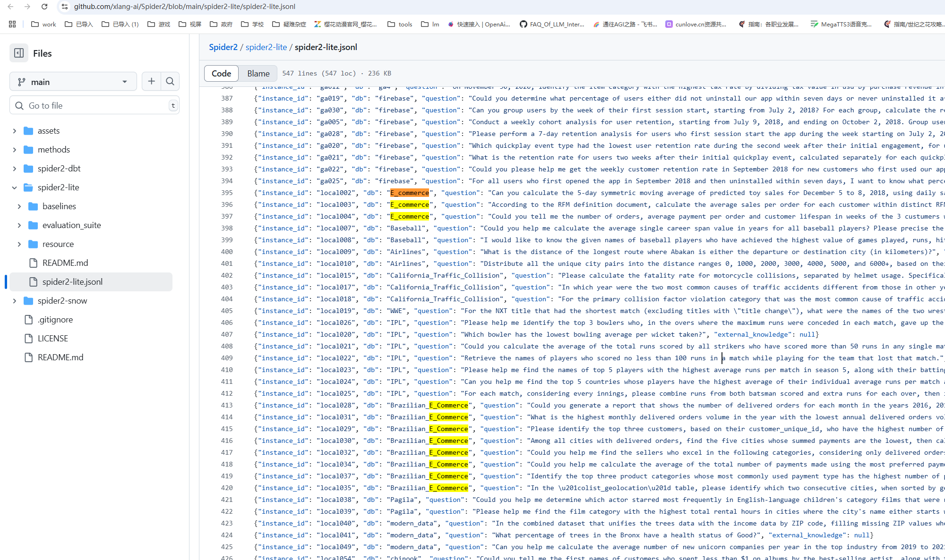
Task: Click "Airlines" db value on line 400
Action: tap(406, 252)
